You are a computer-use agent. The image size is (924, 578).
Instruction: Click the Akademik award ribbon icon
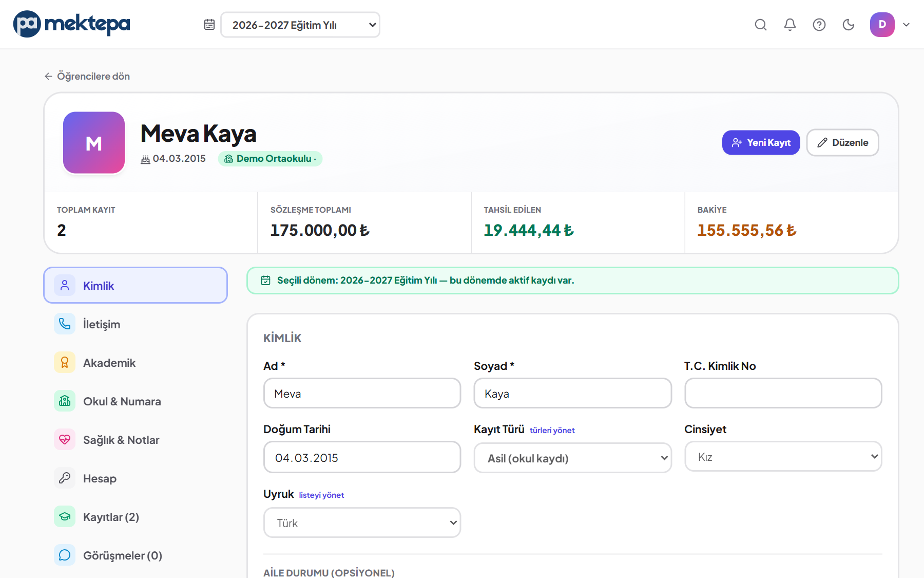(x=65, y=362)
